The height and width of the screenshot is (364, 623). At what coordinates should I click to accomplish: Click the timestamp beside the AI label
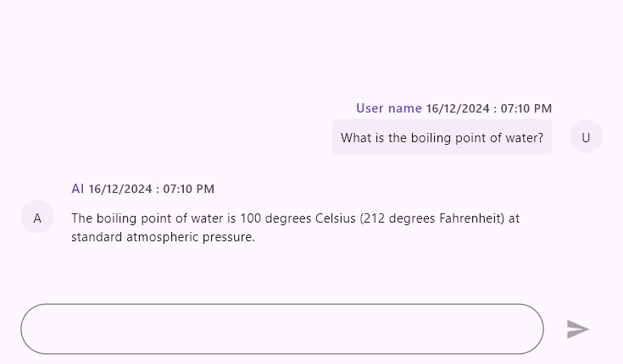click(x=152, y=189)
